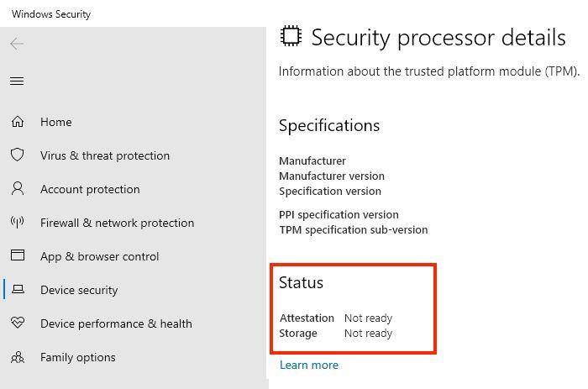Click the App & browser control window icon
Viewport: 588px width, 389px height.
(x=18, y=255)
